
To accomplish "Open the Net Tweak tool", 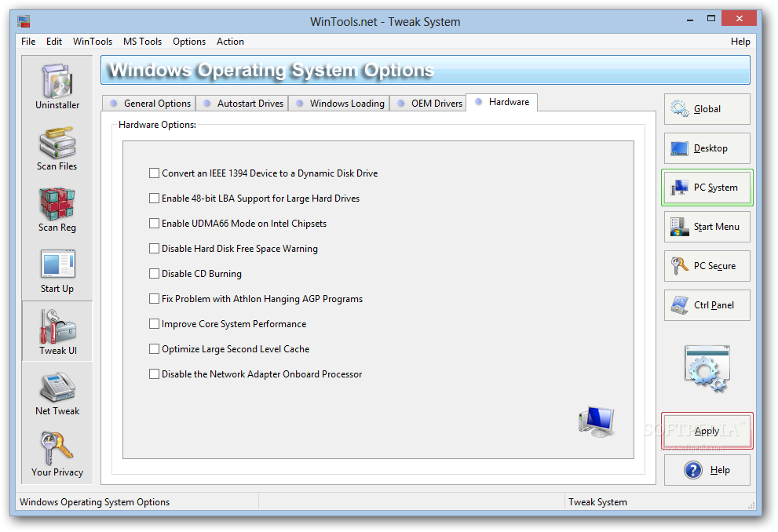I will [x=57, y=392].
